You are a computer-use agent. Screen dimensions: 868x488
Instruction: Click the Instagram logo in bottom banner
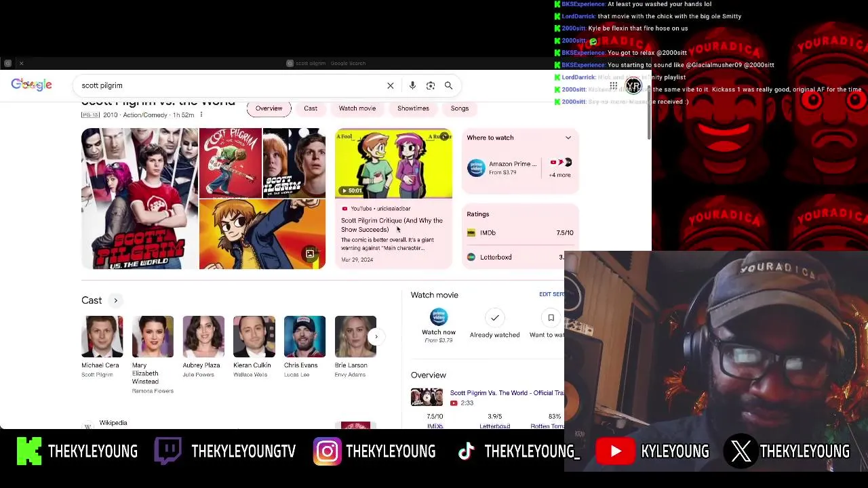(x=327, y=451)
